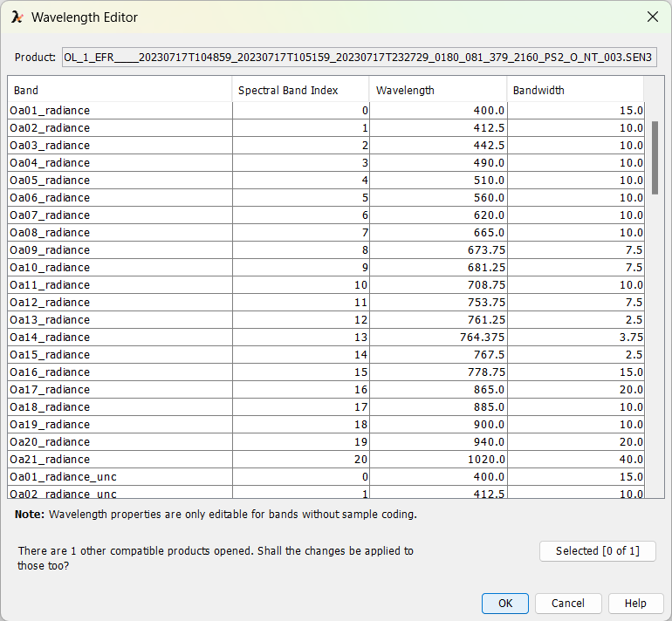The width and height of the screenshot is (672, 621).
Task: Click the Product name text field
Action: click(x=359, y=58)
